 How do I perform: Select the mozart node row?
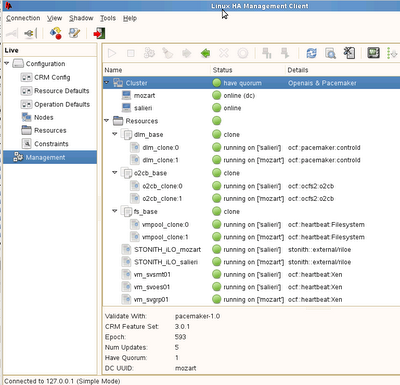pyautogui.click(x=251, y=96)
